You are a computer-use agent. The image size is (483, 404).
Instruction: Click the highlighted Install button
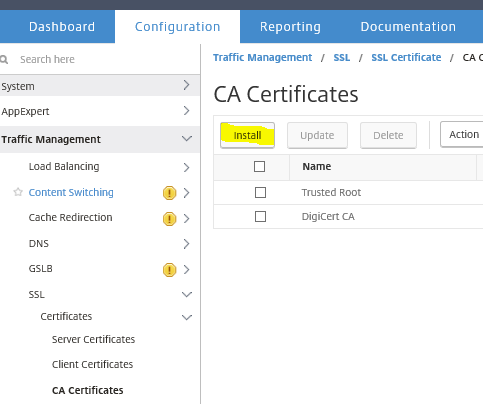(x=247, y=135)
